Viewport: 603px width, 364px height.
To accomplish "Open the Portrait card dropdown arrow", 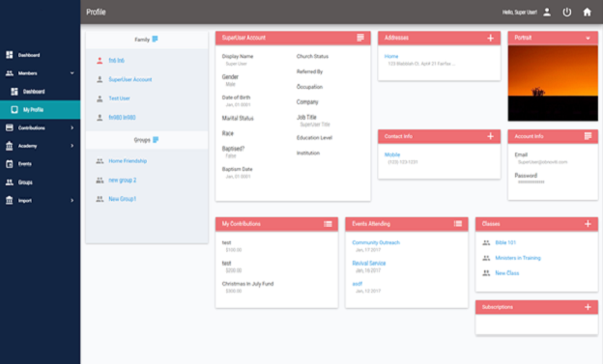I will pos(588,38).
